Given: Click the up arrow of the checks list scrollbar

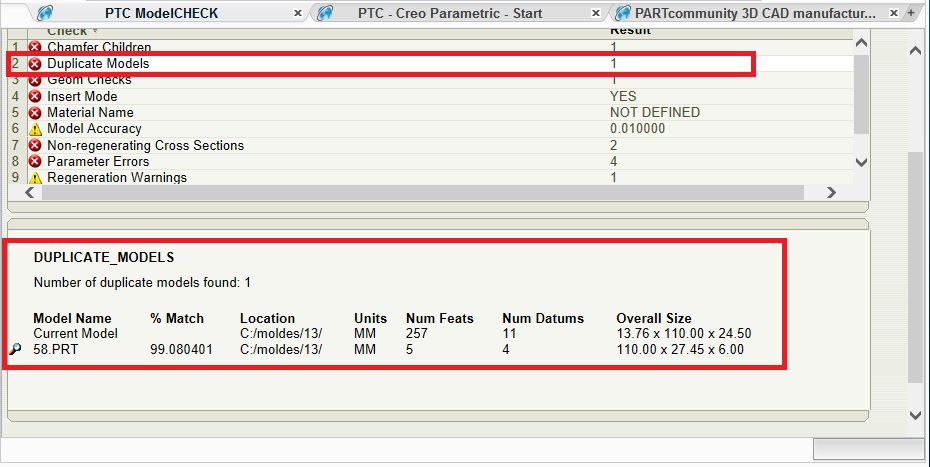Looking at the screenshot, I should click(x=861, y=43).
